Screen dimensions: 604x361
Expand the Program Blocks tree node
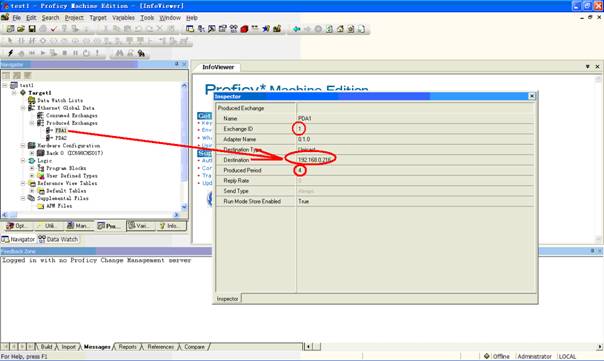point(32,168)
